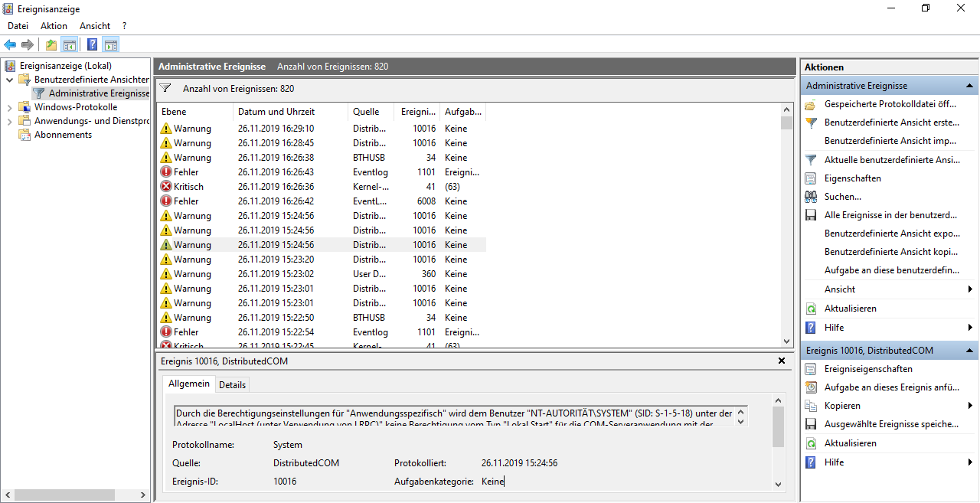Toggle the console tree pane toolbar icon
The height and width of the screenshot is (503, 980).
pyautogui.click(x=70, y=44)
